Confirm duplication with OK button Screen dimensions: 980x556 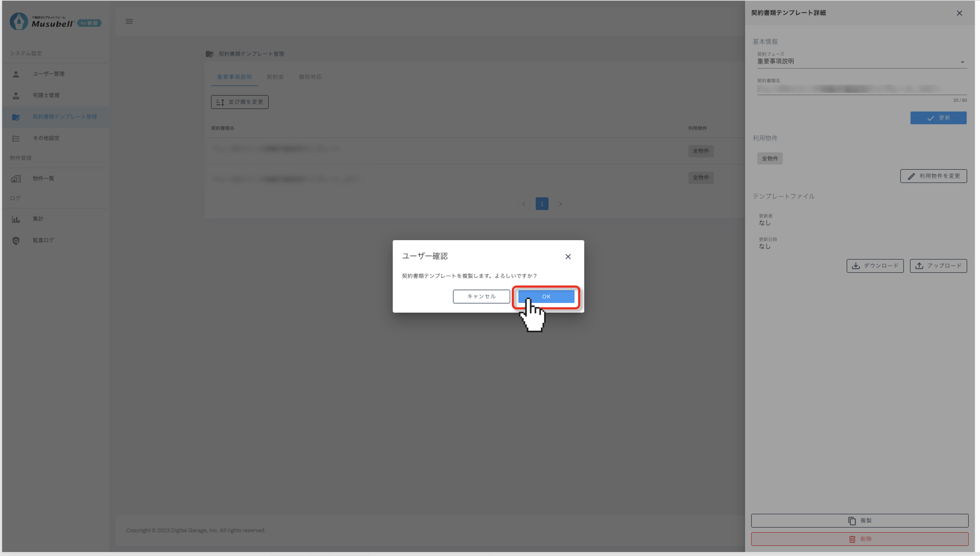(x=546, y=296)
